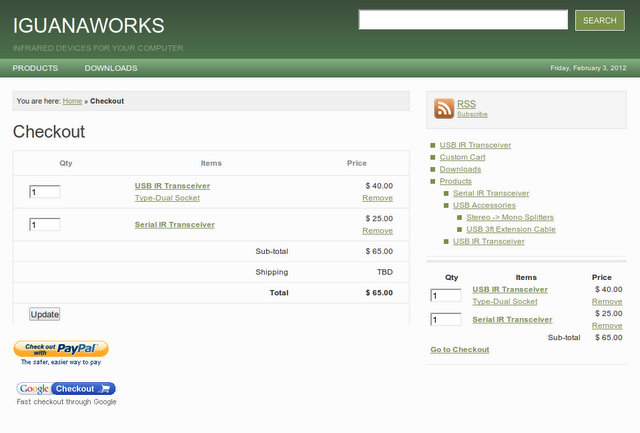Open the Type-Dual Socket link in the main cart
640x433 pixels.
tap(167, 198)
